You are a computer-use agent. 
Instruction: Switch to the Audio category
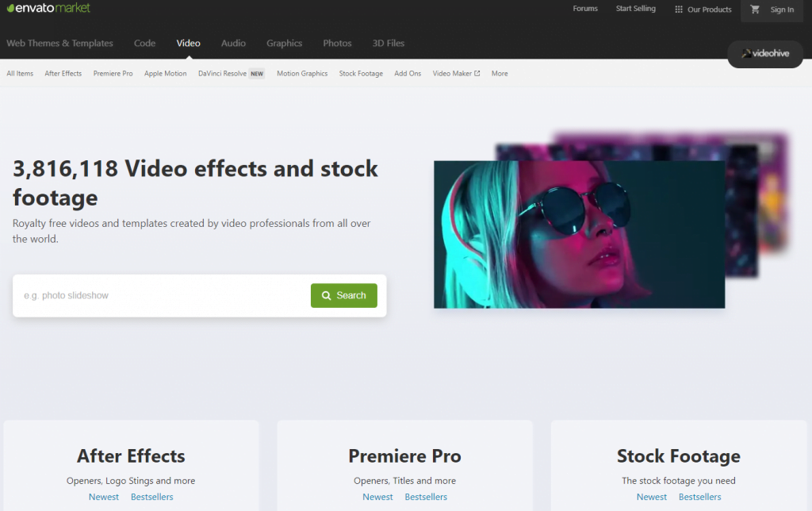coord(233,43)
